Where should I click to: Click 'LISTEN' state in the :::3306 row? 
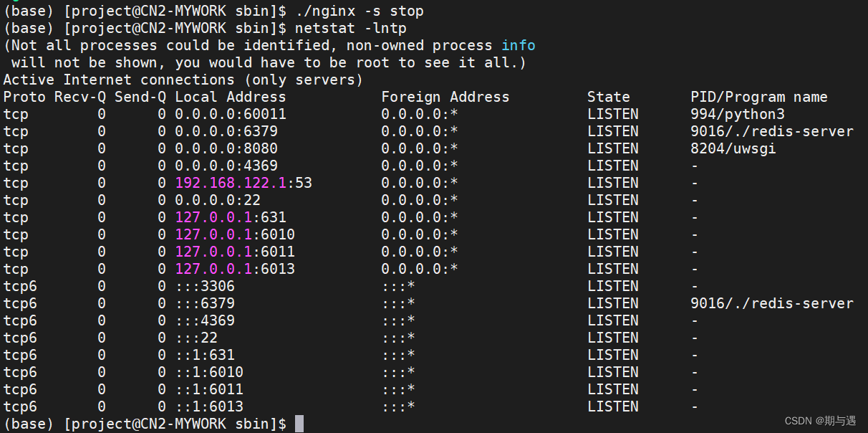tap(613, 287)
